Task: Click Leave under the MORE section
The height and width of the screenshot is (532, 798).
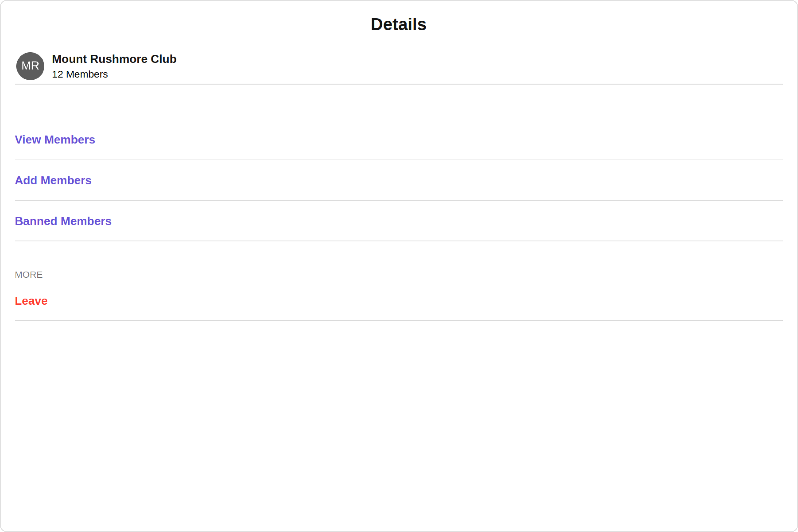Action: 31,301
